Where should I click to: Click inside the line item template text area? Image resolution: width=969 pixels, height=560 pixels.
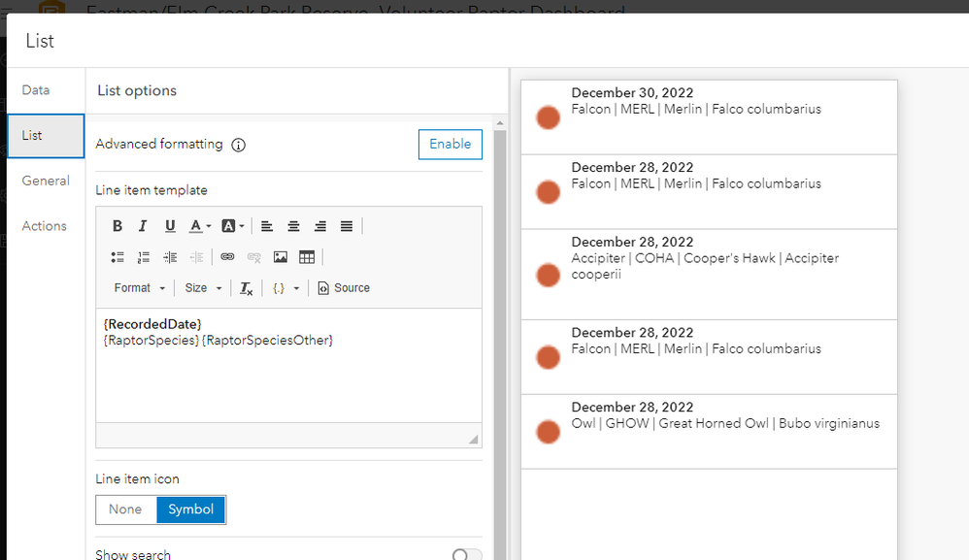coord(288,366)
